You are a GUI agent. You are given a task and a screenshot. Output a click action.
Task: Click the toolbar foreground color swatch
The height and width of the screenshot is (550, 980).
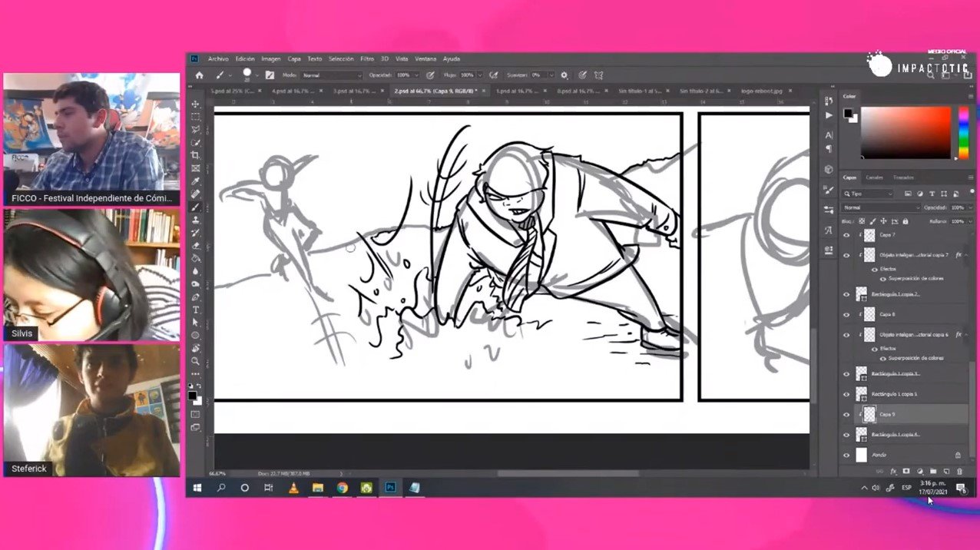pyautogui.click(x=193, y=396)
